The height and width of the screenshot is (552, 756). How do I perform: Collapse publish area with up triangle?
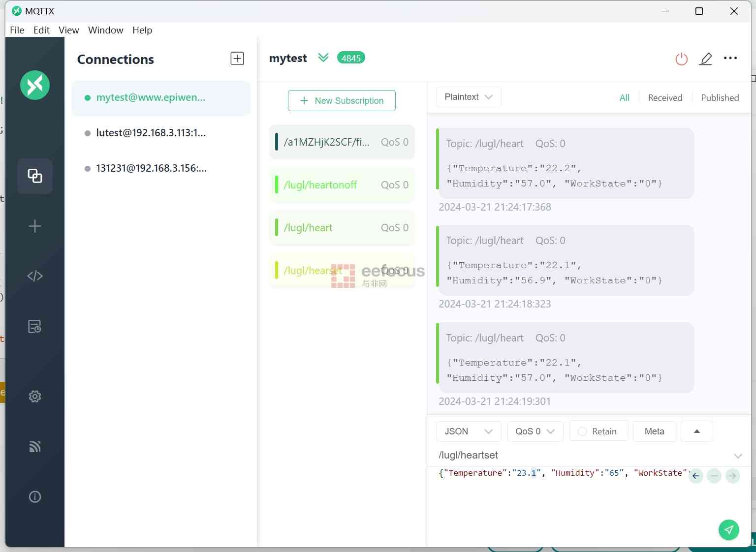click(x=697, y=431)
